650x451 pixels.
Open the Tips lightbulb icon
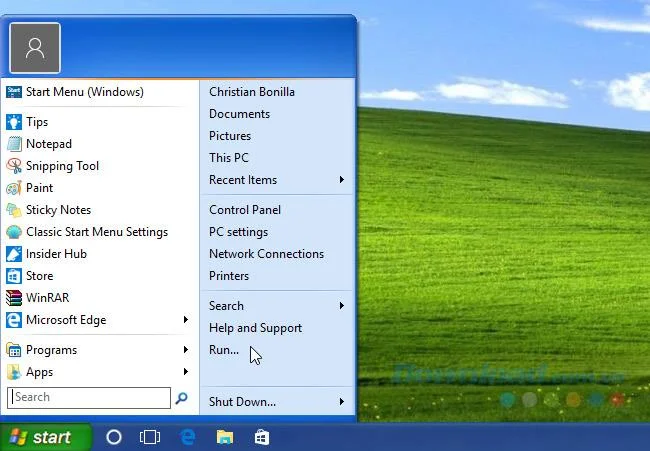[x=14, y=122]
